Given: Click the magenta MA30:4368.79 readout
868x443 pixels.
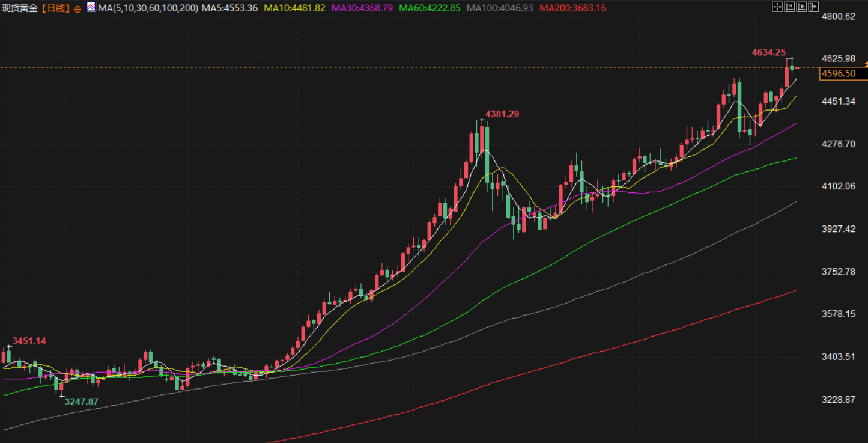Looking at the screenshot, I should 362,8.
